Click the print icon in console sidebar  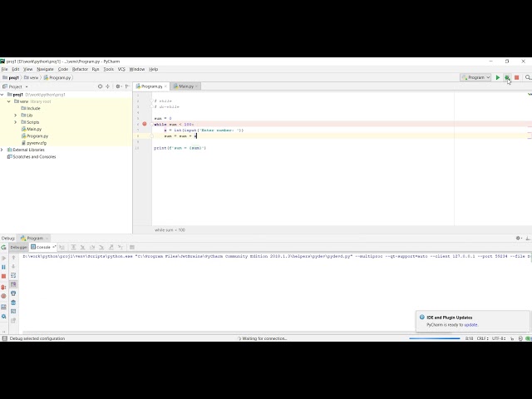click(13, 293)
